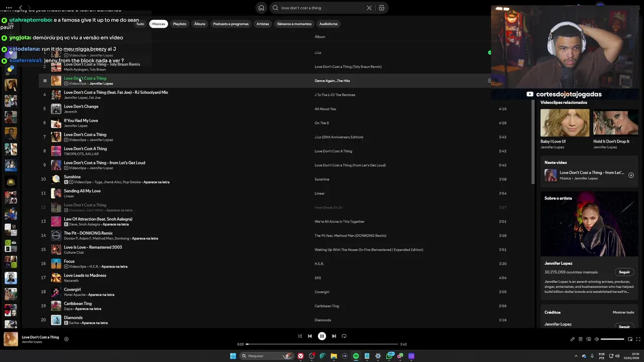Viewport: 644px width, 362px height.
Task: Open Gêneros e momentos filter
Action: coord(294,24)
